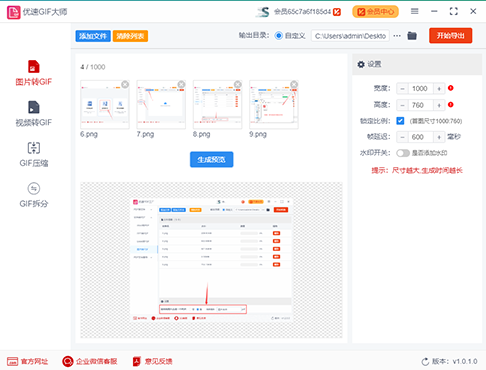Select the 6.png thumbnail
The width and height of the screenshot is (486, 370).
click(105, 105)
